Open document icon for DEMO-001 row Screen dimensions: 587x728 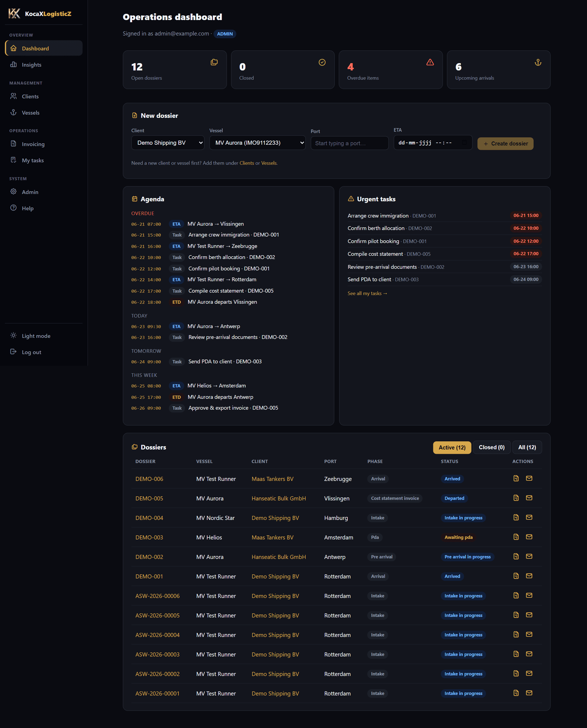[x=516, y=576]
